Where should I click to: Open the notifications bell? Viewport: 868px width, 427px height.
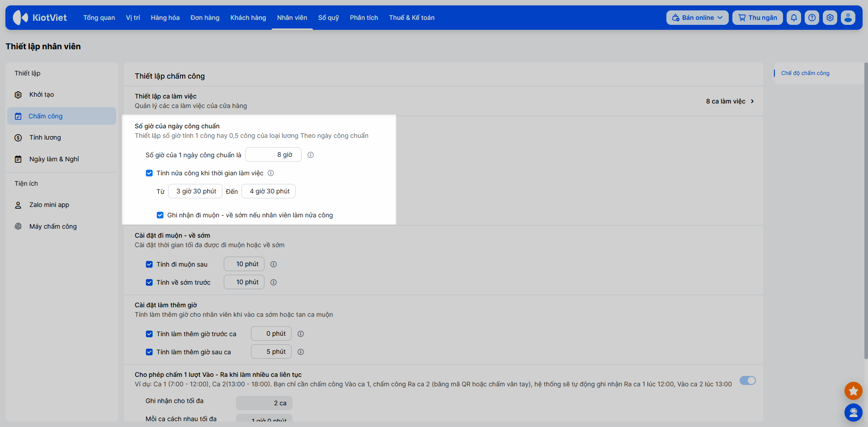(794, 18)
